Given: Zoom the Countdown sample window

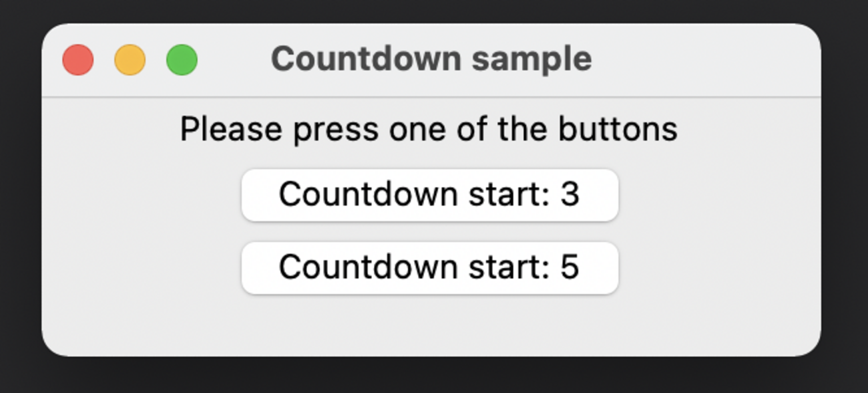Looking at the screenshot, I should (x=182, y=60).
